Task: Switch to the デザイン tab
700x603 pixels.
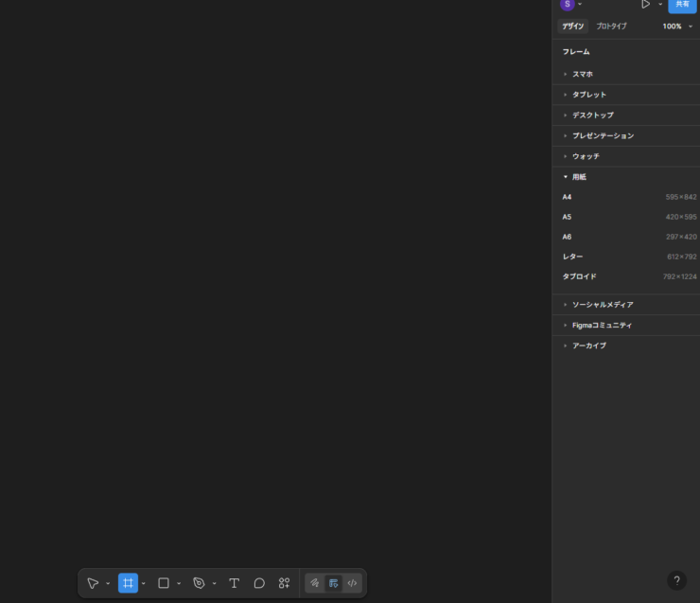Action: click(572, 27)
